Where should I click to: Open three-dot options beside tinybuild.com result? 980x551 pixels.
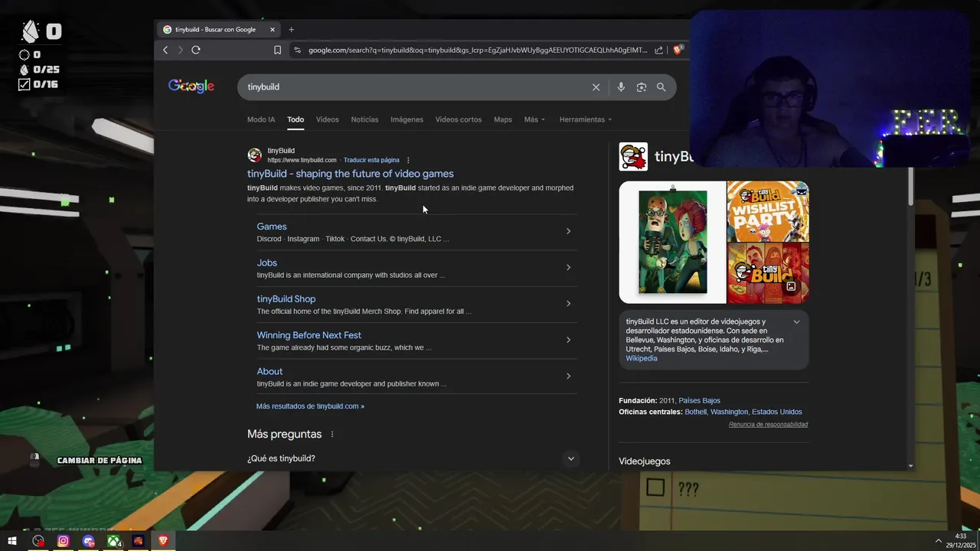[x=408, y=160]
